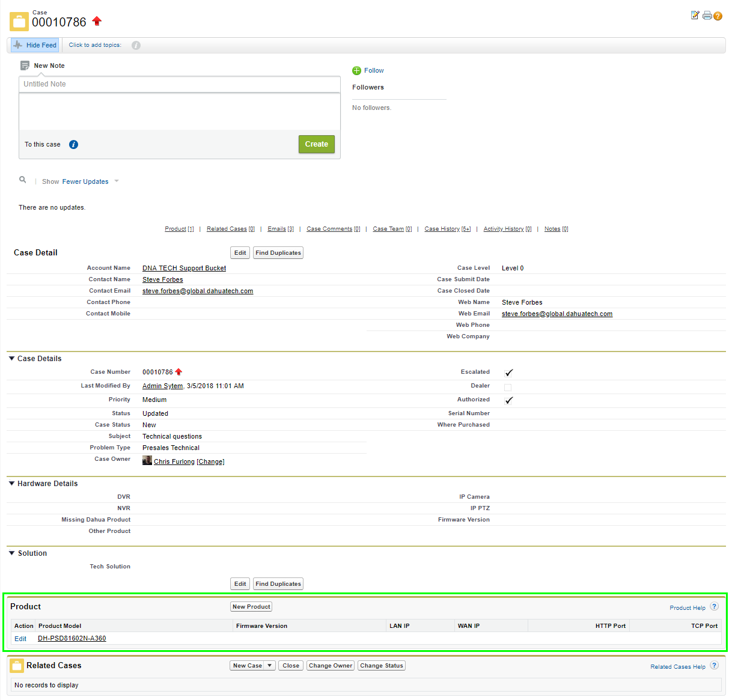Image resolution: width=732 pixels, height=700 pixels.
Task: Click the edit layout pencil icon
Action: point(695,16)
